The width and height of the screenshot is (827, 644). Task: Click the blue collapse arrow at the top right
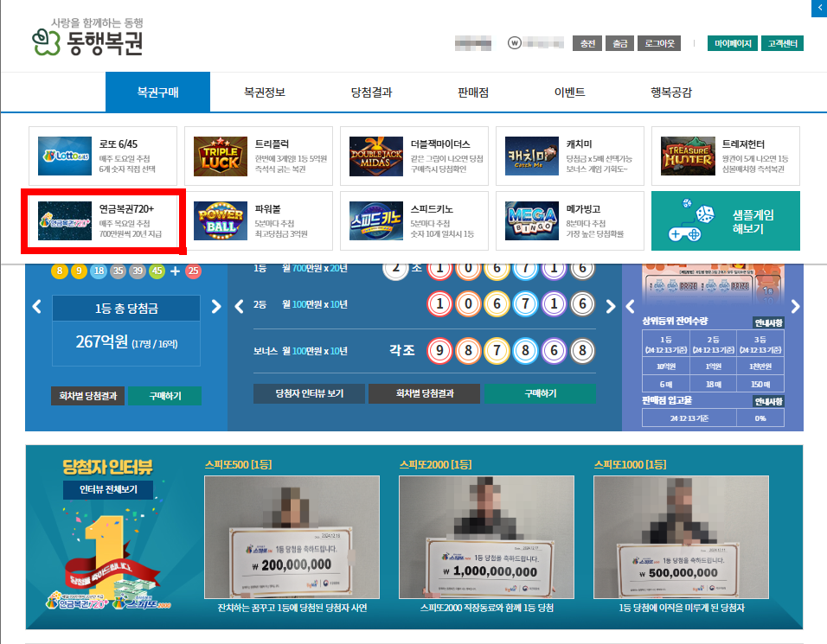(819, 8)
